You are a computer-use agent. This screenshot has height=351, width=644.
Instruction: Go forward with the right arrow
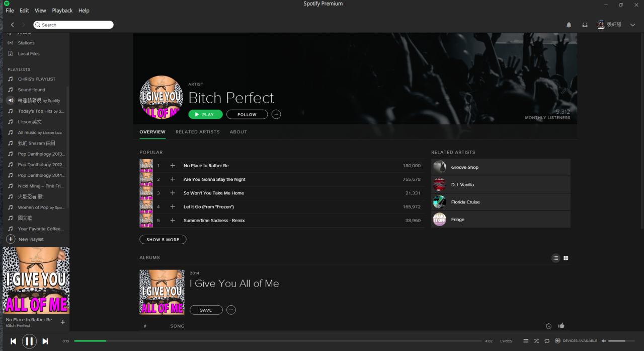23,25
